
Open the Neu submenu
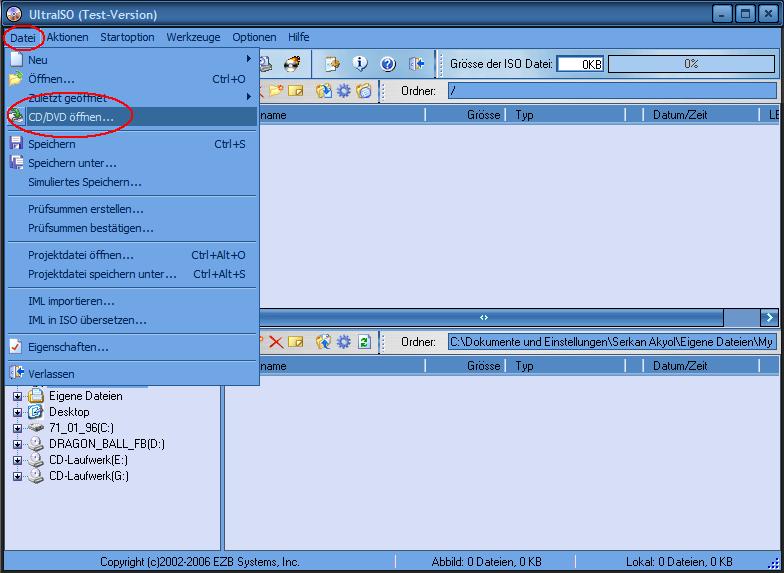click(x=132, y=60)
